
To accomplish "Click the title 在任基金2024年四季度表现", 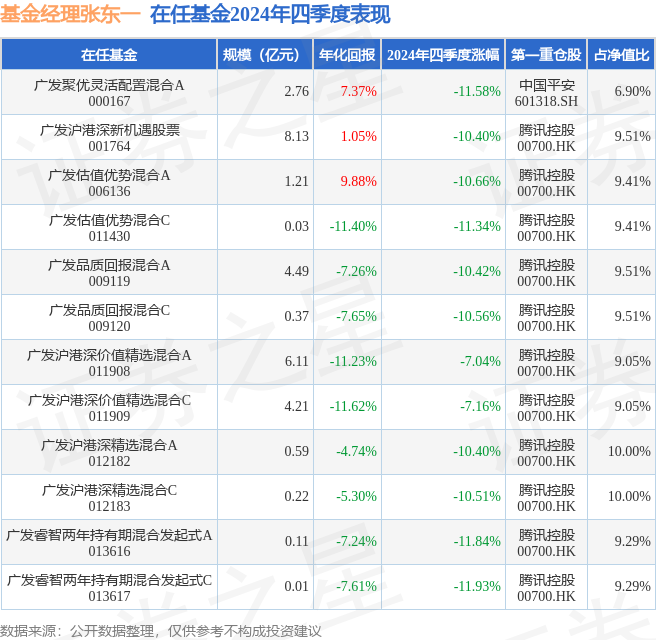I will [x=270, y=15].
